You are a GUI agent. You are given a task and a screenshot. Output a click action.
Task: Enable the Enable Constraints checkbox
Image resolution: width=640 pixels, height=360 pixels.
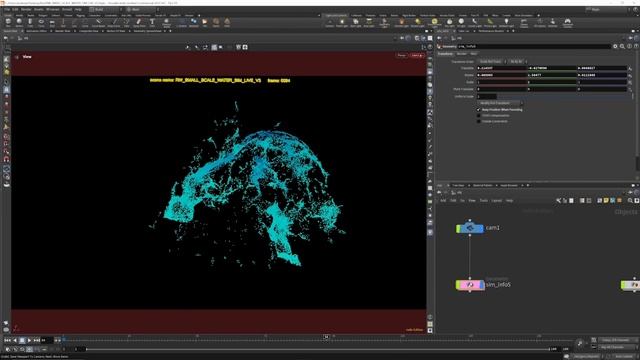click(478, 121)
